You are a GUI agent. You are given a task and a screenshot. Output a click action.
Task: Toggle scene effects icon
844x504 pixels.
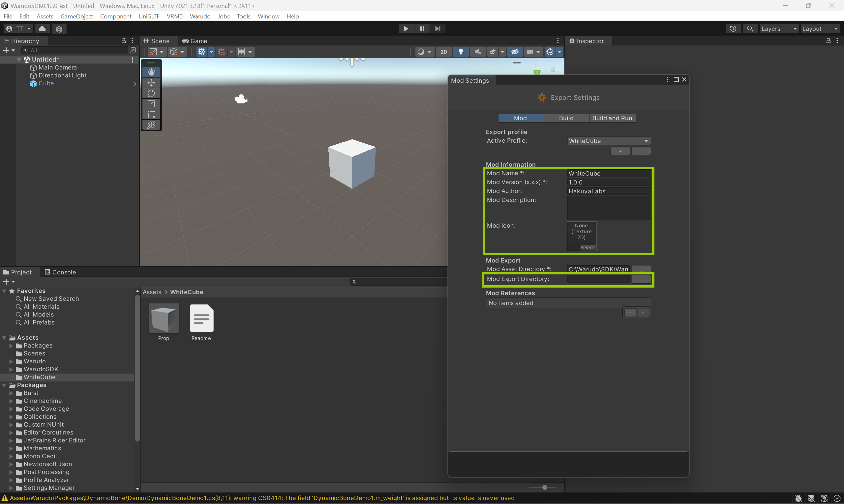[x=492, y=52]
